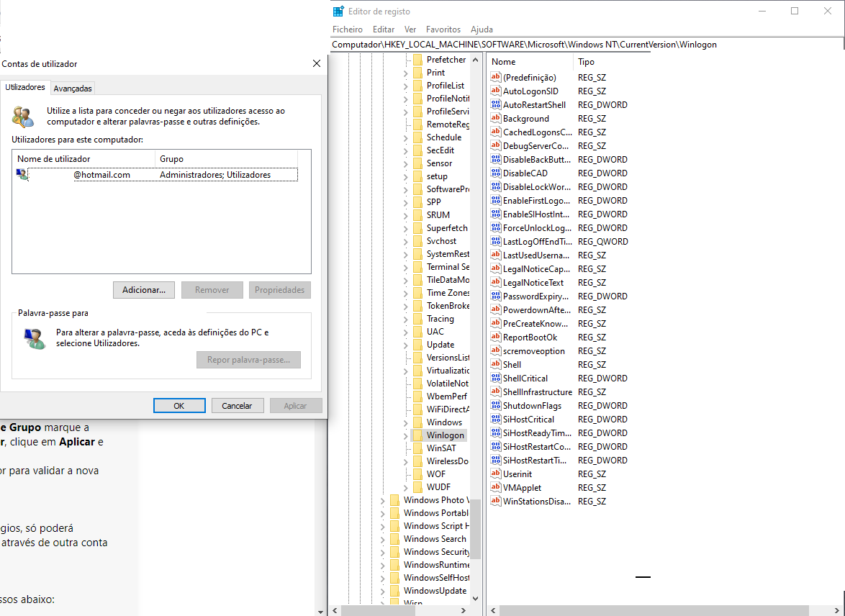This screenshot has width=845, height=616.
Task: Click the LegalNoticeText value icon
Action: coord(496,282)
